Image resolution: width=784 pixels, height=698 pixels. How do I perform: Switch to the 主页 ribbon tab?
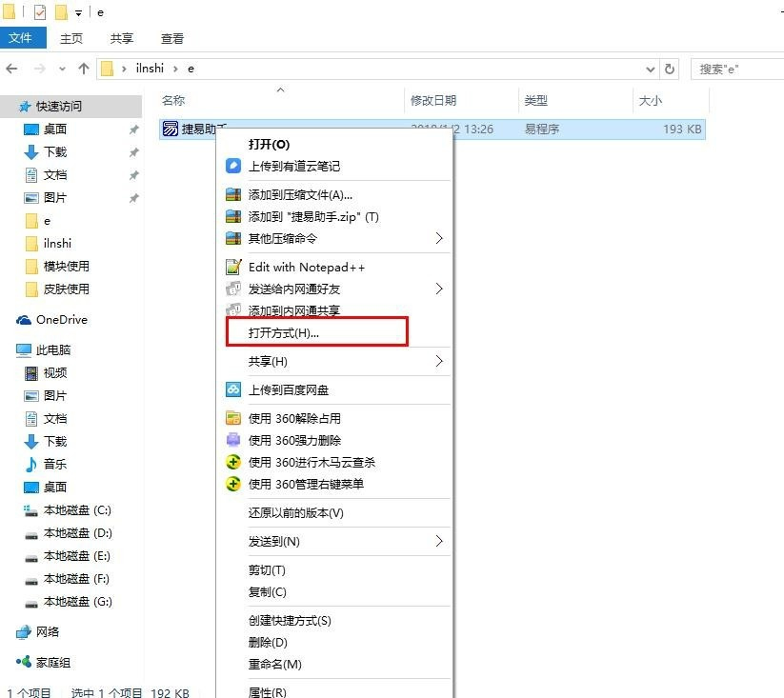pyautogui.click(x=71, y=38)
